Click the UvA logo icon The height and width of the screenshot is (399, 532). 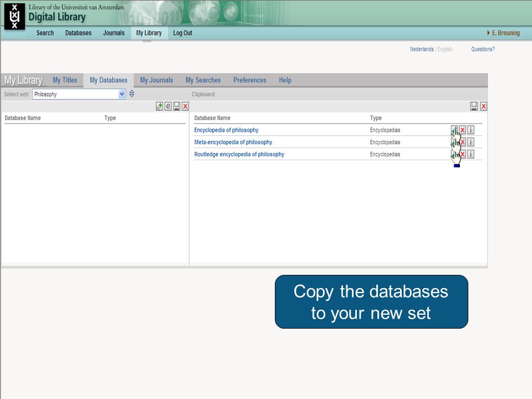pos(14,16)
